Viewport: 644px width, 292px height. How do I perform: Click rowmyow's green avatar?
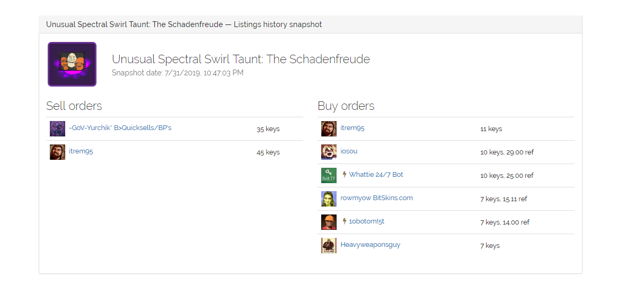click(x=329, y=199)
